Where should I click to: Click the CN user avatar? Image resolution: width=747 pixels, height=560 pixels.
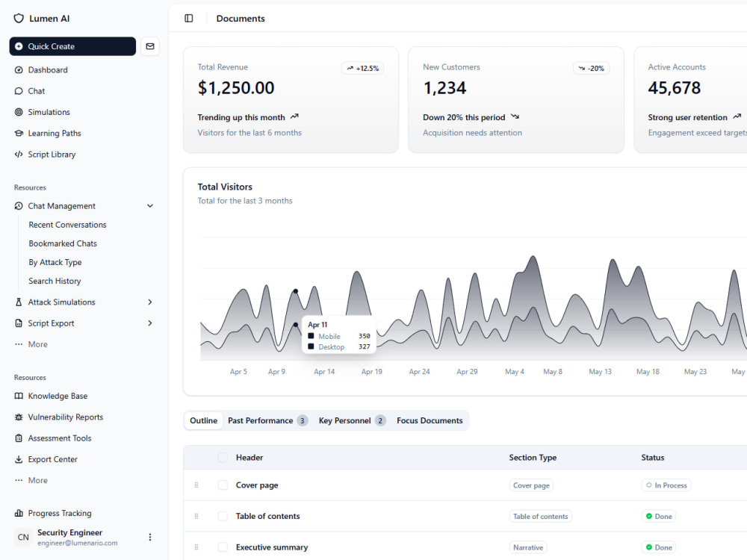[x=23, y=537]
